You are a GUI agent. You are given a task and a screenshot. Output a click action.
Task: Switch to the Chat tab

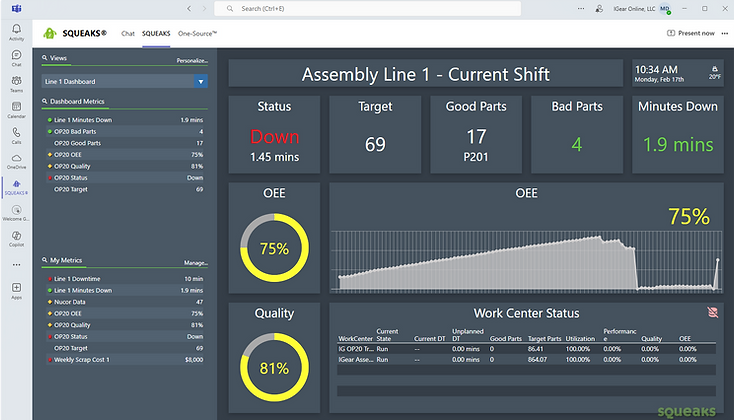tap(128, 33)
